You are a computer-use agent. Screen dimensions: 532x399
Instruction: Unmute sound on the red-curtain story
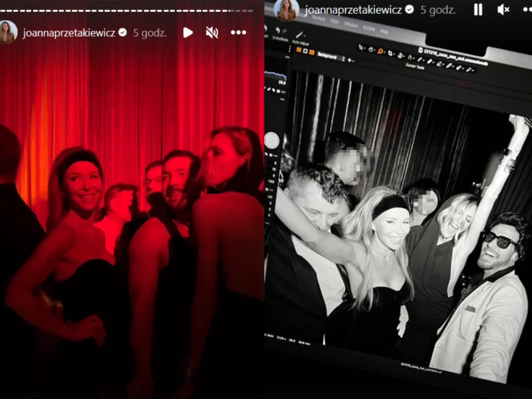coord(212,32)
